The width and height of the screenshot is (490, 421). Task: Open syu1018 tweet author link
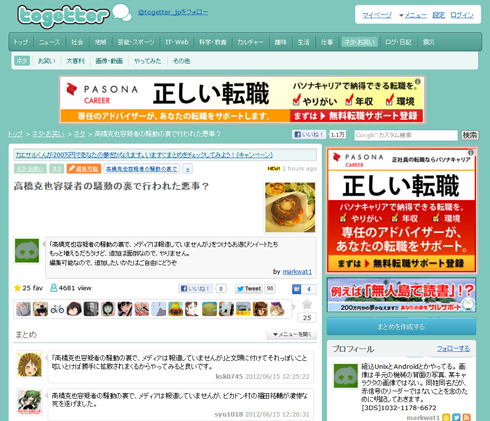click(229, 414)
